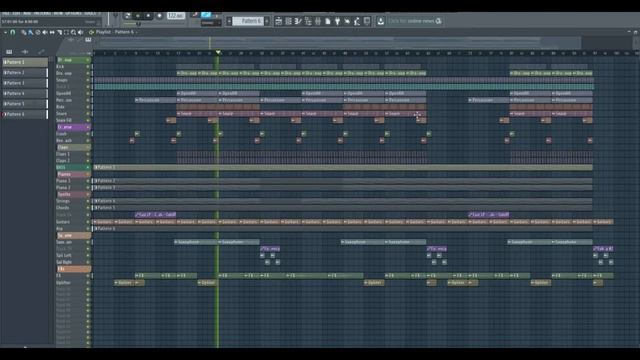Toggle the playlist magnet snap icon
The height and width of the screenshot is (360, 640).
point(13,32)
